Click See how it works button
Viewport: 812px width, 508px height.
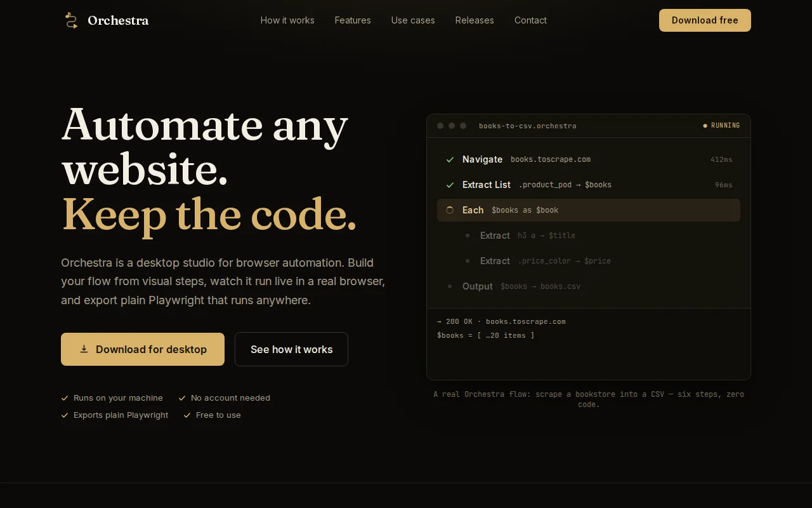tap(291, 349)
